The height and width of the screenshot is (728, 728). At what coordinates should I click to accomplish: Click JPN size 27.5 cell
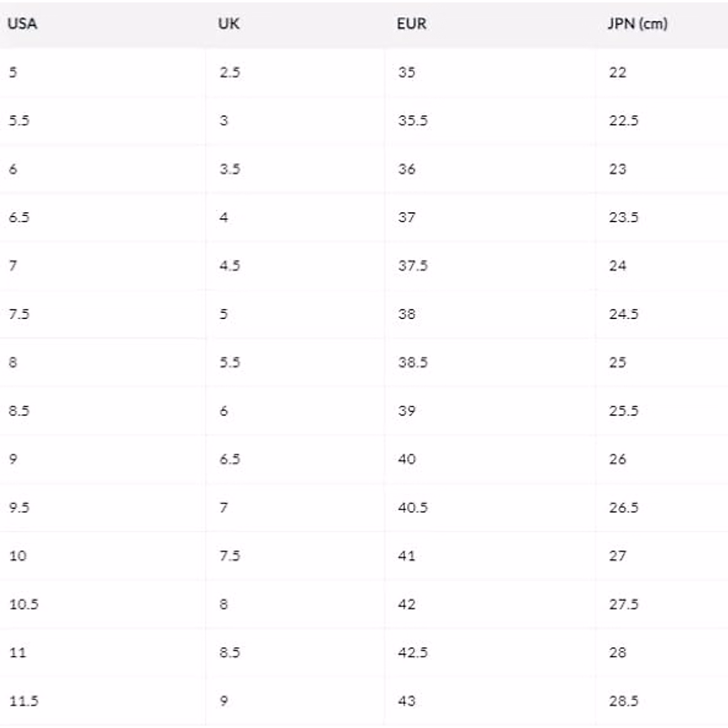(624, 604)
